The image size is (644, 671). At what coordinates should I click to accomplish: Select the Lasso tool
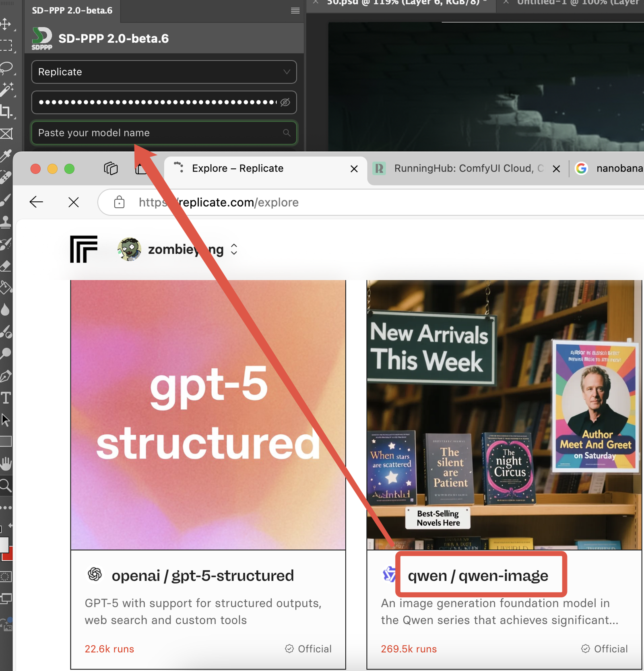[6, 68]
